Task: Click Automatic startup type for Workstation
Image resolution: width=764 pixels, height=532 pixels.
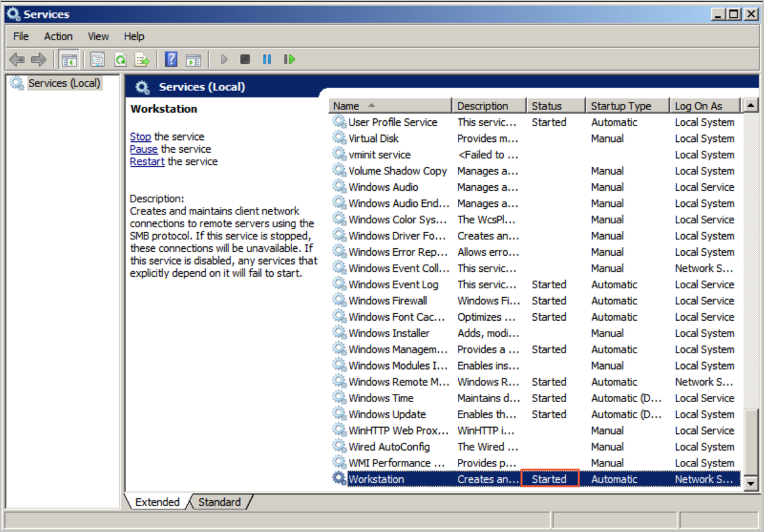Action: tap(614, 479)
